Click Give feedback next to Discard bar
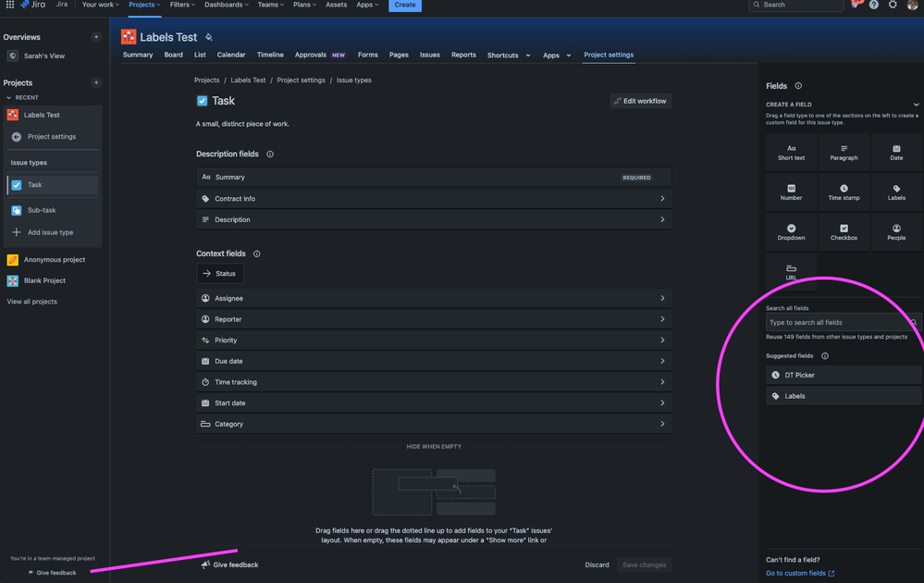 click(x=229, y=564)
